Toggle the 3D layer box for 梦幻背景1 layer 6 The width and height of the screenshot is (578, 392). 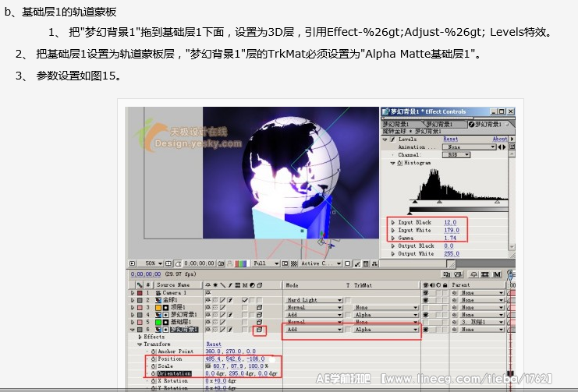pyautogui.click(x=260, y=330)
